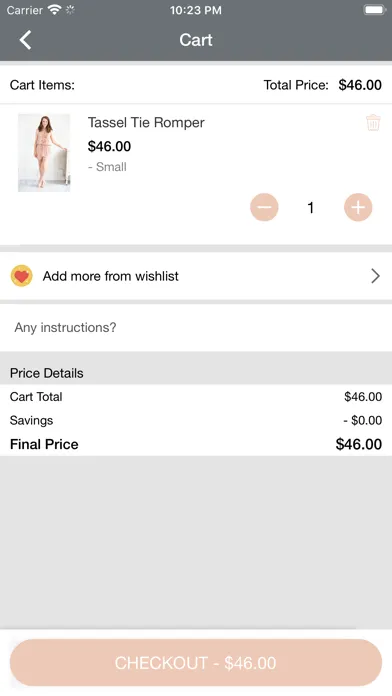
Task: Tap the - Small size label
Action: tap(107, 167)
